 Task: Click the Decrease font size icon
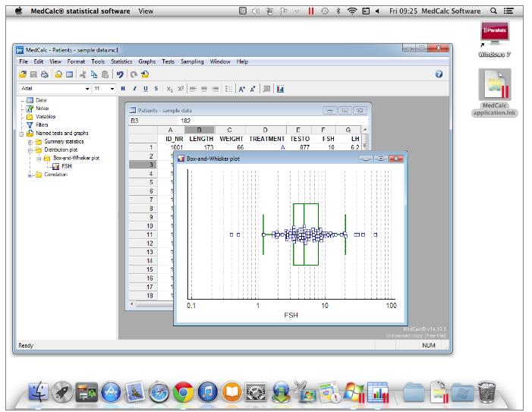[253, 89]
